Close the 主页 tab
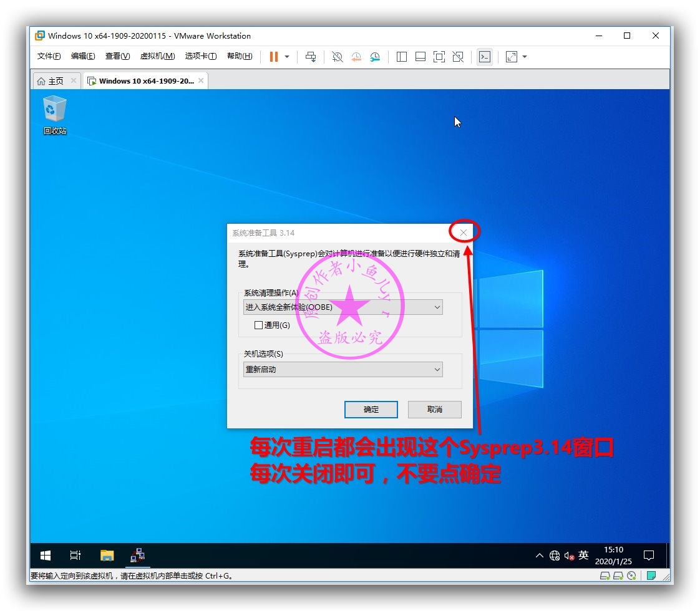Viewport: 700px width, 611px height. coord(74,80)
